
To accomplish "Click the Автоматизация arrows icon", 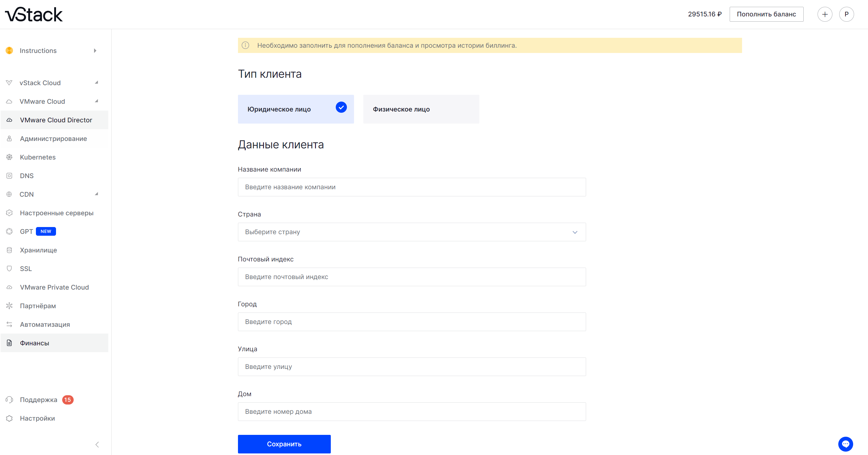I will click(x=9, y=324).
